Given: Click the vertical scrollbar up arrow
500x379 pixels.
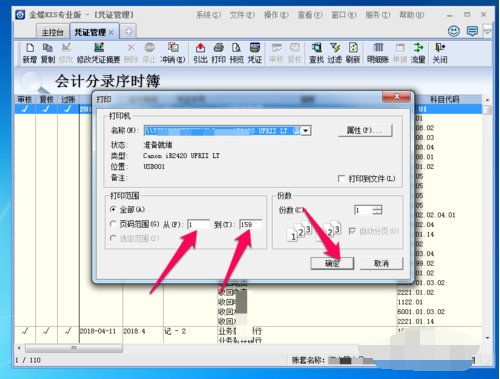Looking at the screenshot, I should click(487, 100).
